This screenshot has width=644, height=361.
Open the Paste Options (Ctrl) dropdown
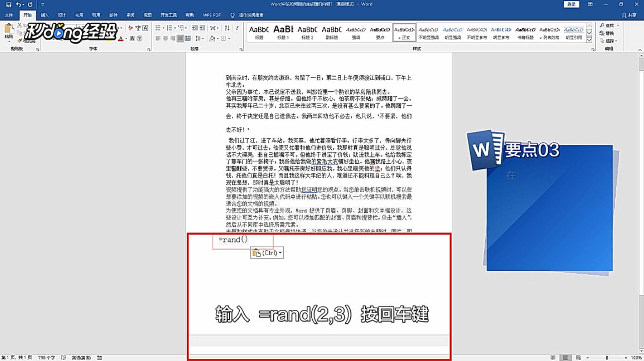[x=267, y=253]
